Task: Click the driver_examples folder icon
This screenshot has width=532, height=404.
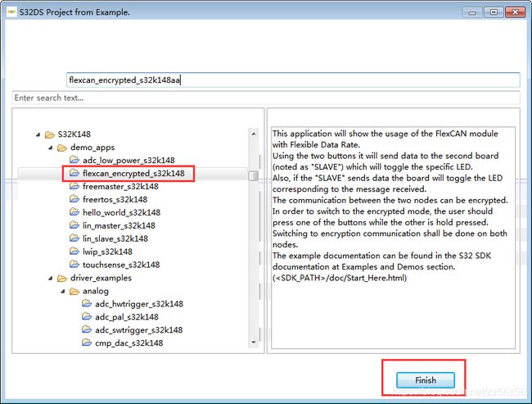Action: coord(62,279)
